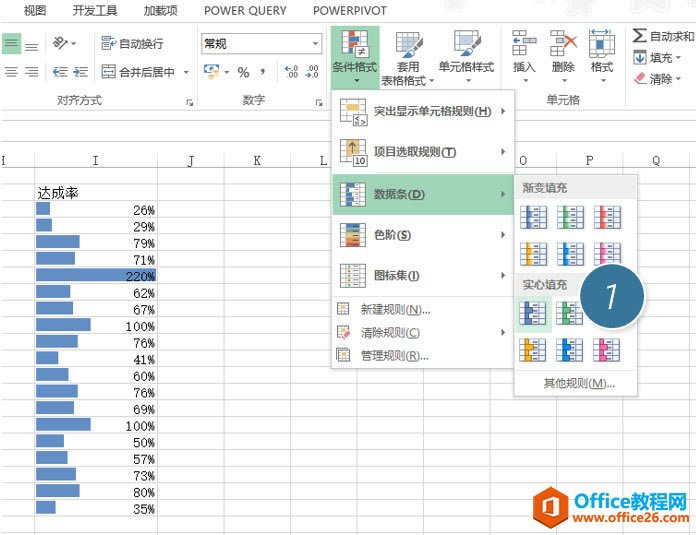Viewport: 696px width, 535px height.
Task: Toggle middle vertical align button
Action: coord(11,44)
